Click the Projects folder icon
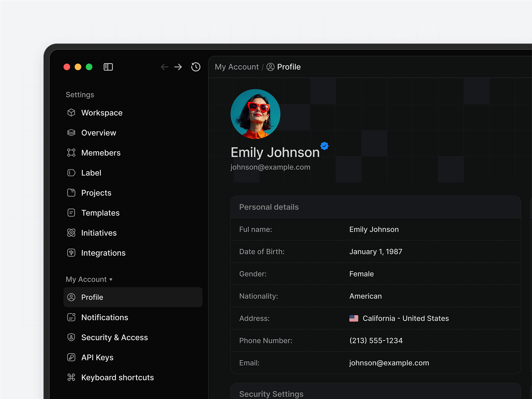The width and height of the screenshot is (532, 399). (71, 193)
